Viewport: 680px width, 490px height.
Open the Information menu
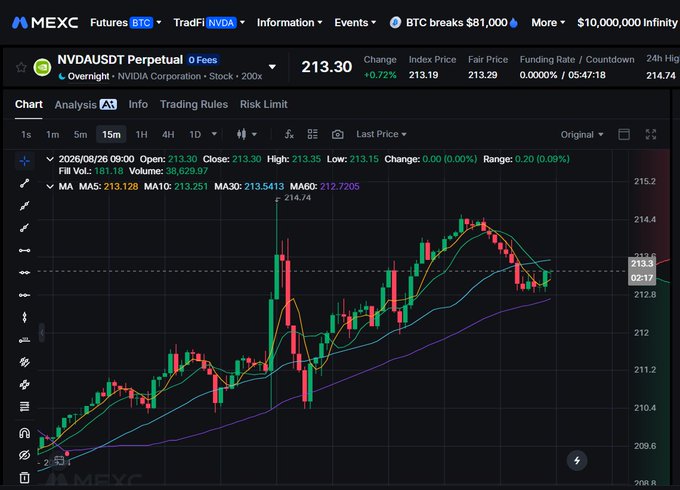click(x=289, y=23)
